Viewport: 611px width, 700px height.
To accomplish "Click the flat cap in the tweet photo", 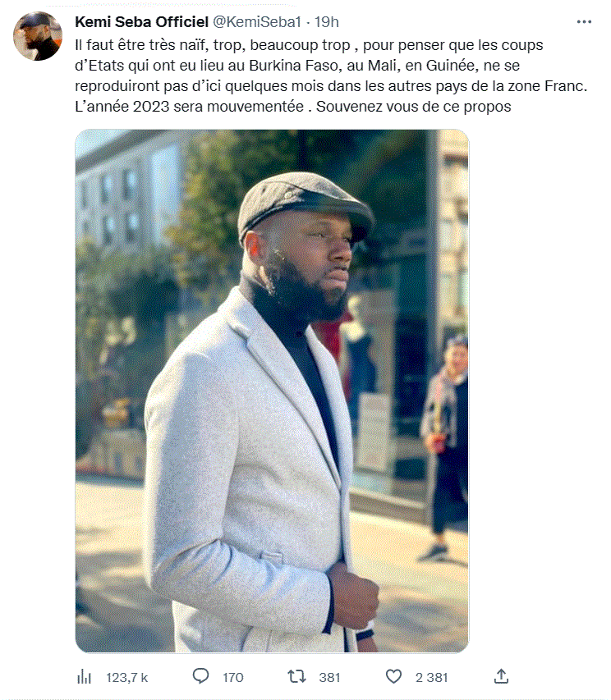I will [x=305, y=204].
